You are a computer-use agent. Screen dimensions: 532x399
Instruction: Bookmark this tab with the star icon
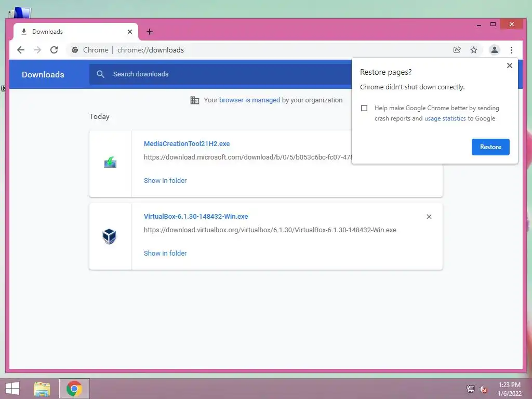click(x=474, y=50)
